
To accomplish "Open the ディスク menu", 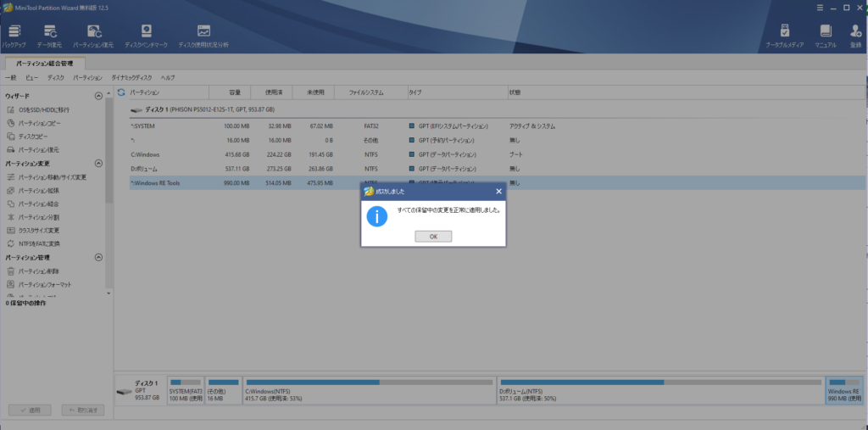I will [56, 77].
